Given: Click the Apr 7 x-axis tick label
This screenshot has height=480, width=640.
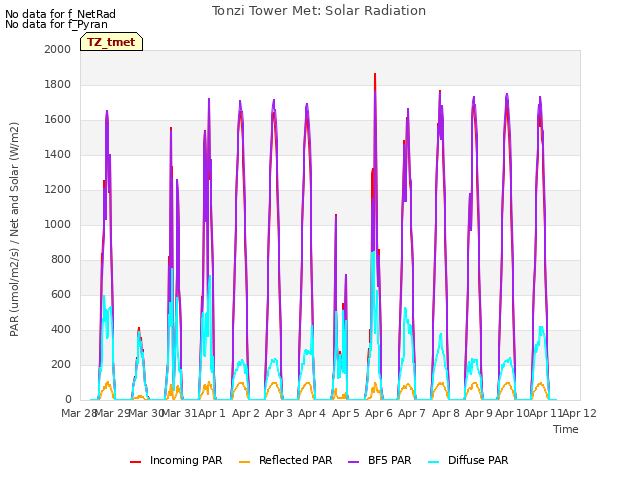Looking at the screenshot, I should coord(412,413).
